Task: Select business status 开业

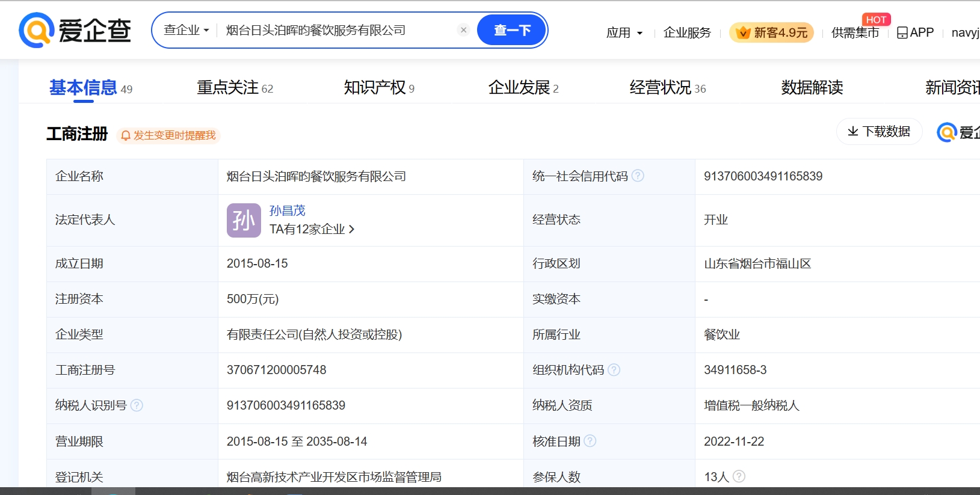Action: click(716, 220)
